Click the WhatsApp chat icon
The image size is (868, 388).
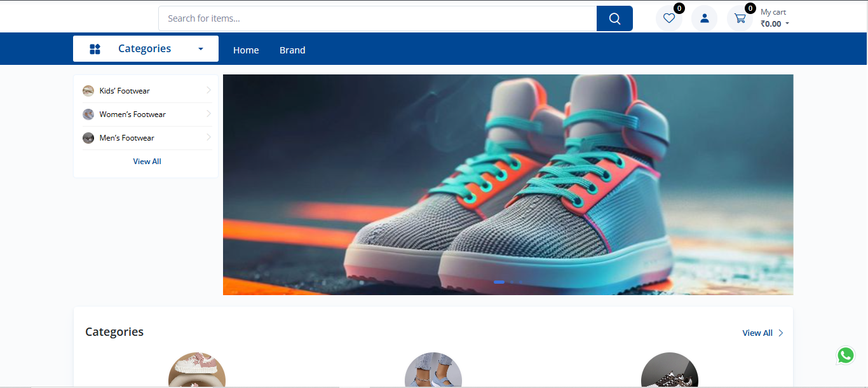(x=845, y=356)
